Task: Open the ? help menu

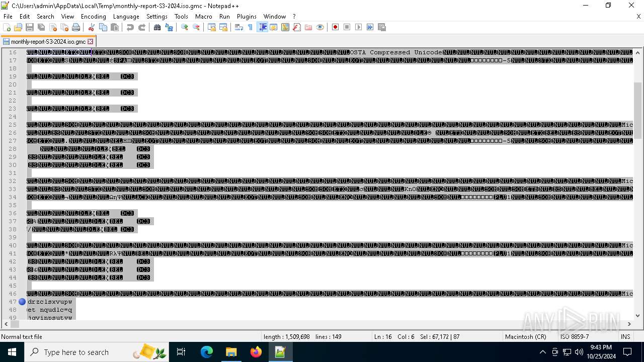Action: [x=294, y=16]
